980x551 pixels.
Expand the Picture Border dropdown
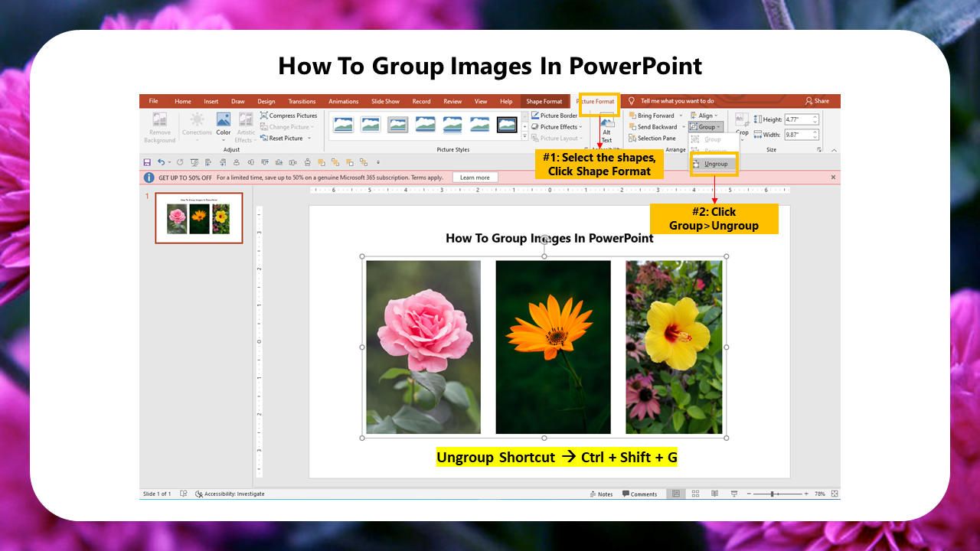tap(555, 116)
